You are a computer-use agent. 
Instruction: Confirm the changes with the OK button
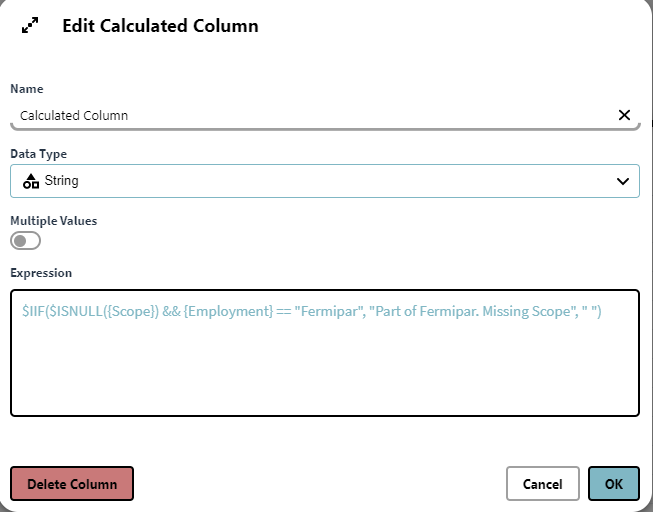(613, 484)
